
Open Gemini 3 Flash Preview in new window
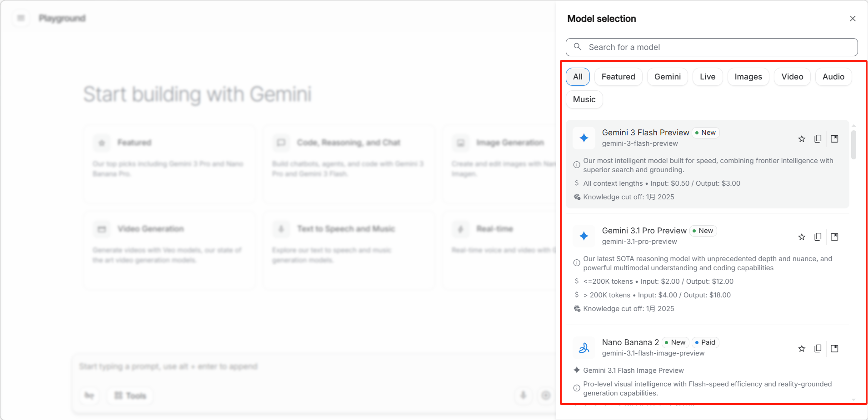tap(834, 139)
